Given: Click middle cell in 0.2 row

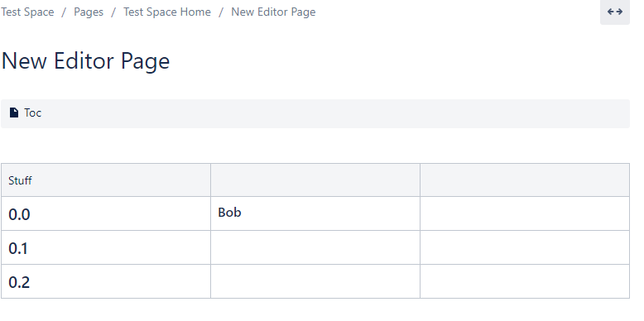Looking at the screenshot, I should [x=315, y=281].
